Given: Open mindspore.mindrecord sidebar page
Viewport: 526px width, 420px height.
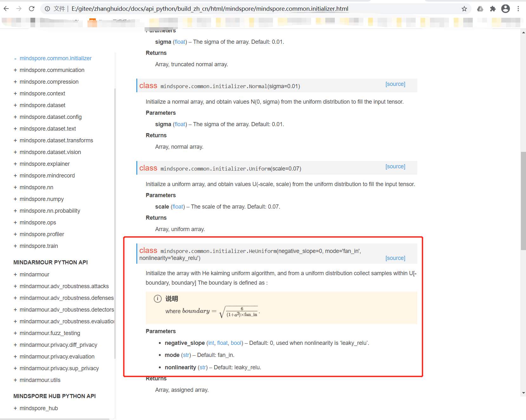Looking at the screenshot, I should (x=47, y=176).
